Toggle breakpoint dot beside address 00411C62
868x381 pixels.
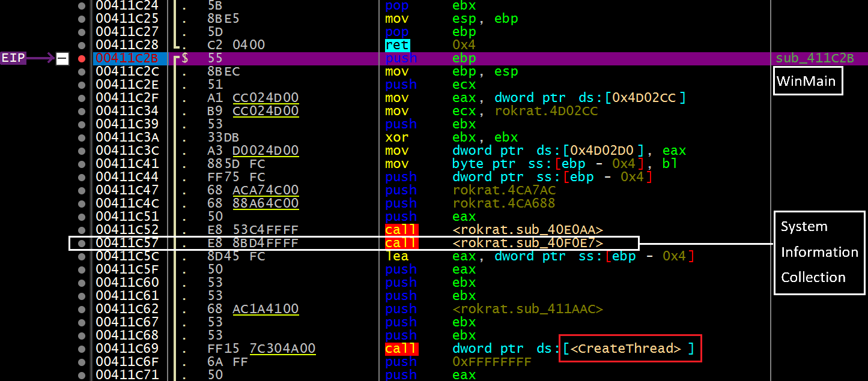(82, 309)
